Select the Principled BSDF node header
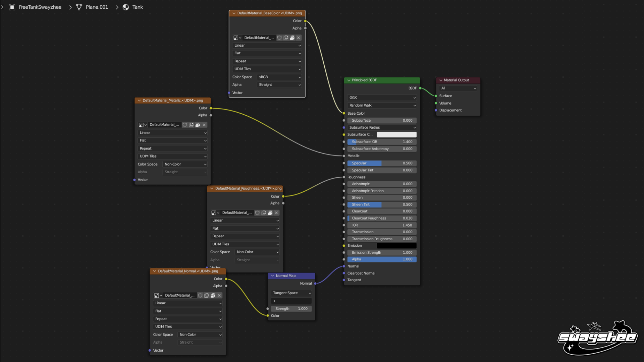Screen dimensions: 644x362 coord(382,80)
